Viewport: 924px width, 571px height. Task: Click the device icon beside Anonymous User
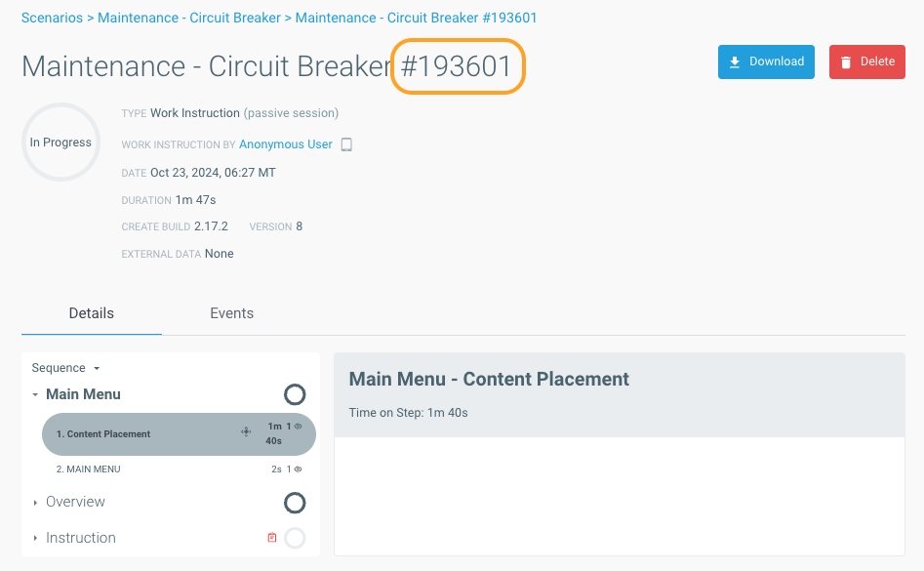pos(347,143)
